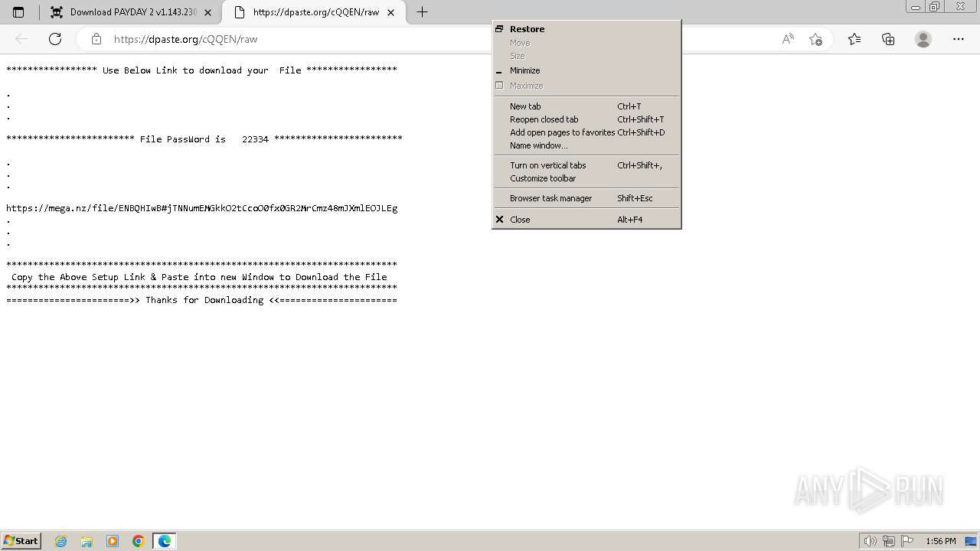Select Name window... entry
The image size is (980, 551).
pyautogui.click(x=586, y=145)
